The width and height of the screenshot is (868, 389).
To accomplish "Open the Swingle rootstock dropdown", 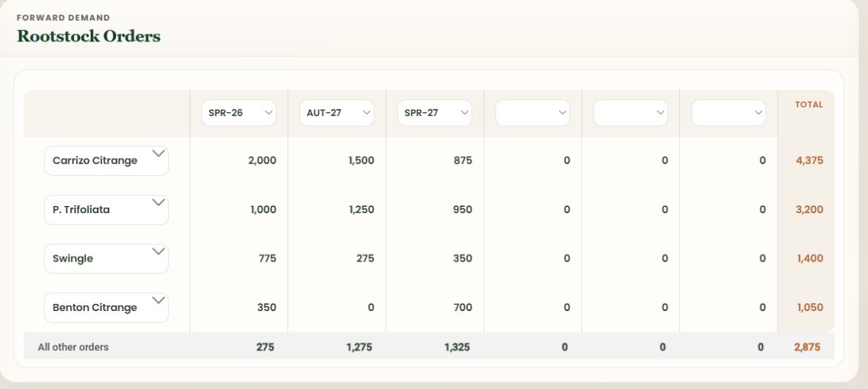I will click(106, 259).
